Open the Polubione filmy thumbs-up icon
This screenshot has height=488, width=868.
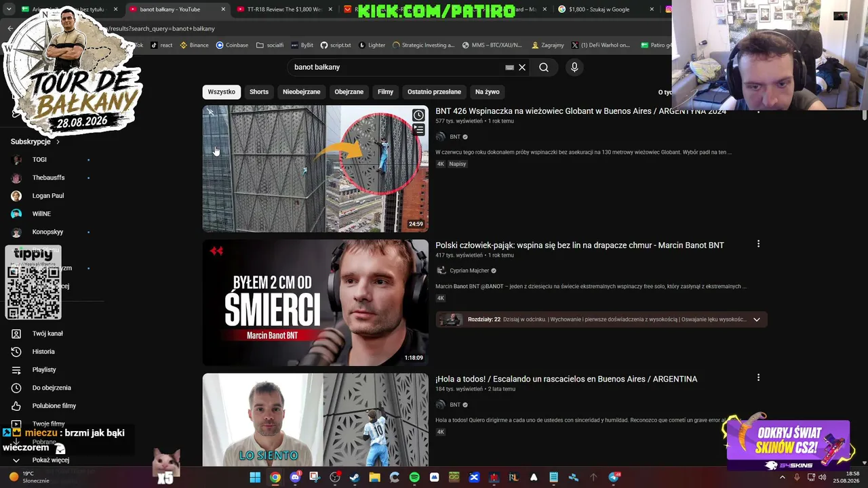(16, 406)
